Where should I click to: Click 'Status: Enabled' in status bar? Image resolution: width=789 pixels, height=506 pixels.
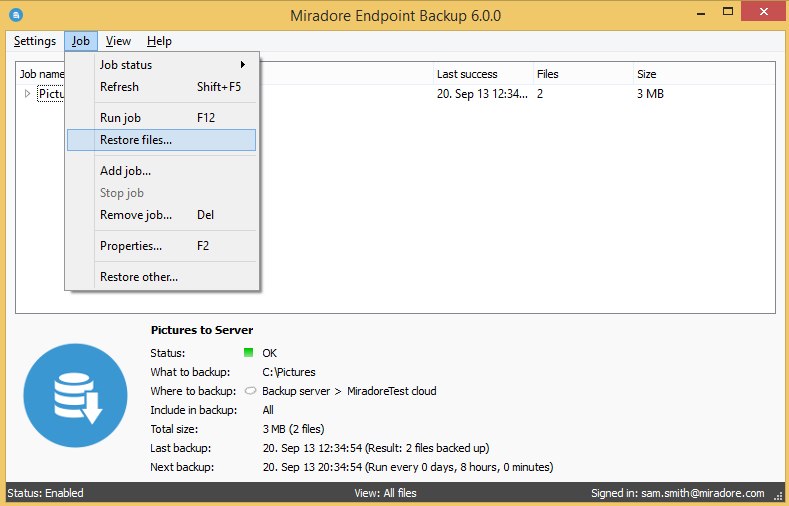coord(45,493)
